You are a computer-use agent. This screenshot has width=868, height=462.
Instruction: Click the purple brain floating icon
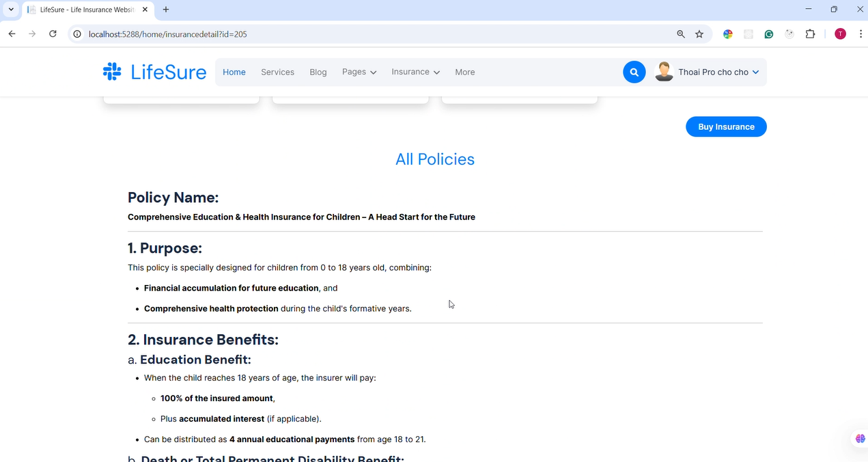tap(860, 439)
